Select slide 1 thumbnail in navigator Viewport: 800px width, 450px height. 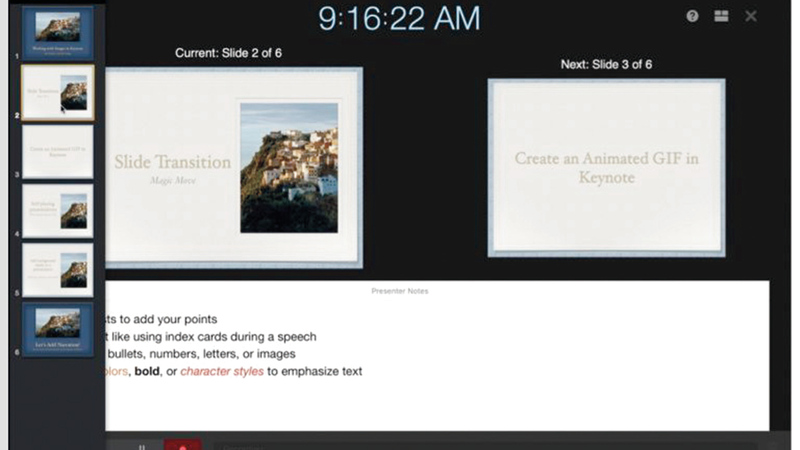(58, 33)
